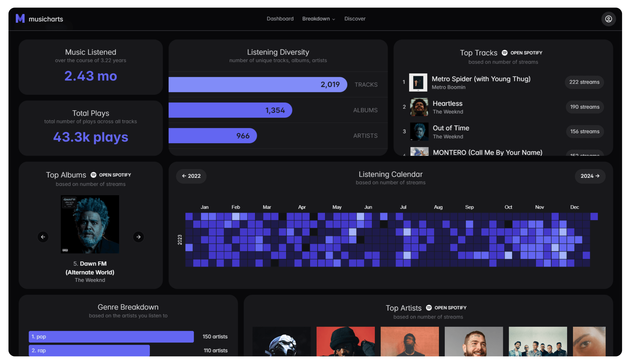Click OPEN SPOTIFY link in Top Tracks
The image size is (630, 364).
[526, 53]
